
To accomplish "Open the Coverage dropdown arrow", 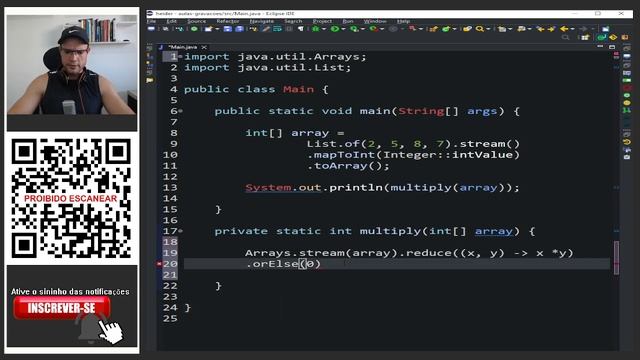I will pos(362,29).
